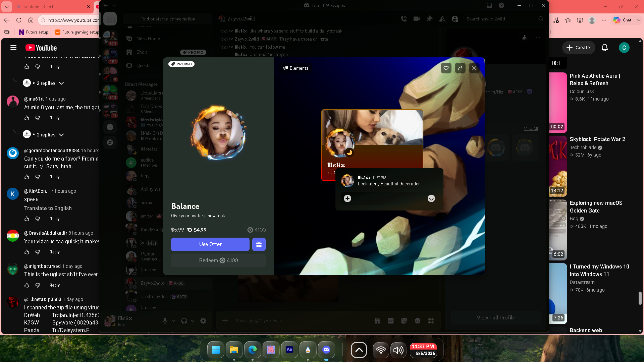Viewport: 644px width, 362px height.
Task: Open Discord from the taskbar
Action: point(326,350)
